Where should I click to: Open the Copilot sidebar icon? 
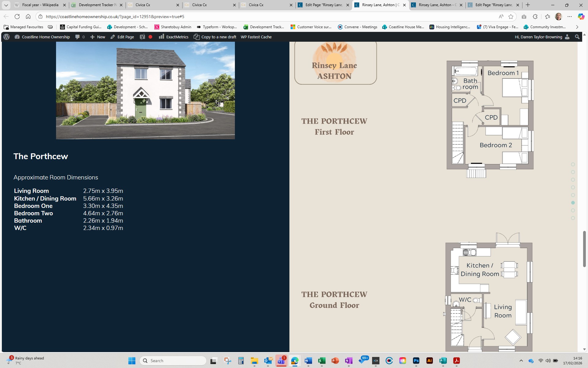(581, 17)
